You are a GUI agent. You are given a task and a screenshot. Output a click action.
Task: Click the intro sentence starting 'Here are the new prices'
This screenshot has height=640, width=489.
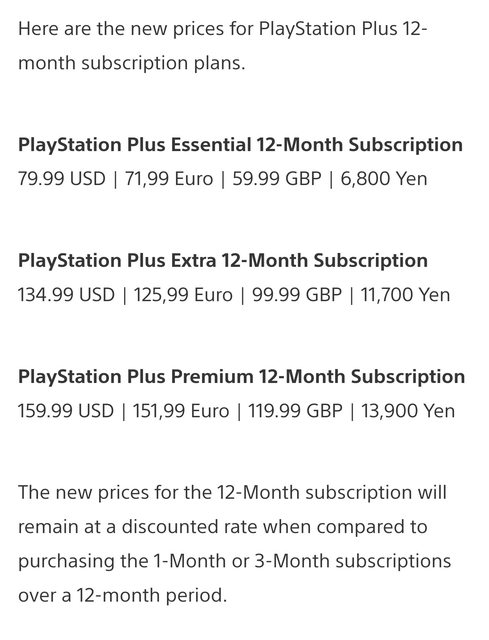223,46
